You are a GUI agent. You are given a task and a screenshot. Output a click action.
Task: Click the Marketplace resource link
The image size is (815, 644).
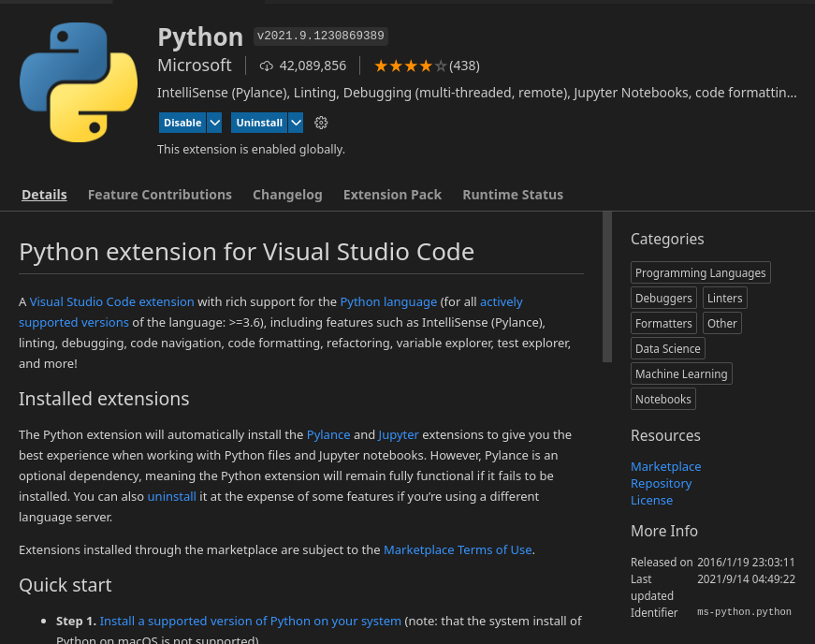(x=665, y=466)
